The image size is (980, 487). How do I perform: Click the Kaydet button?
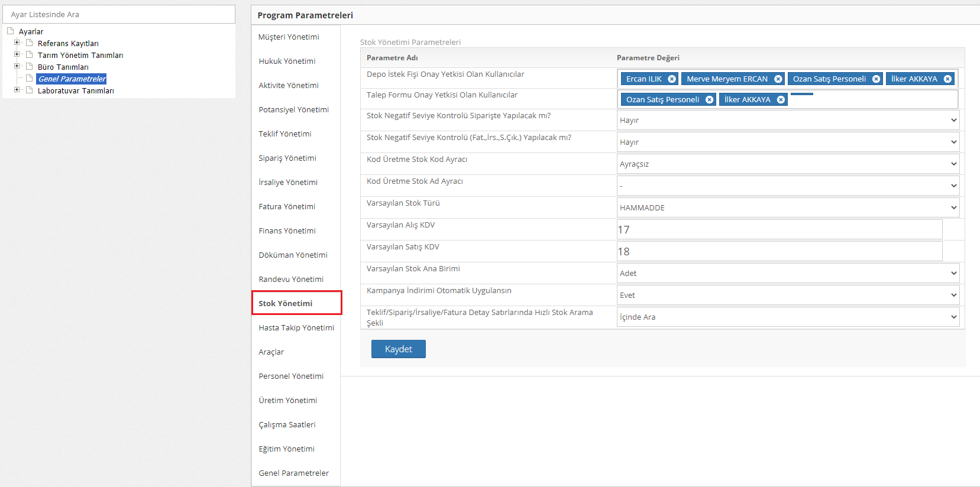(398, 349)
